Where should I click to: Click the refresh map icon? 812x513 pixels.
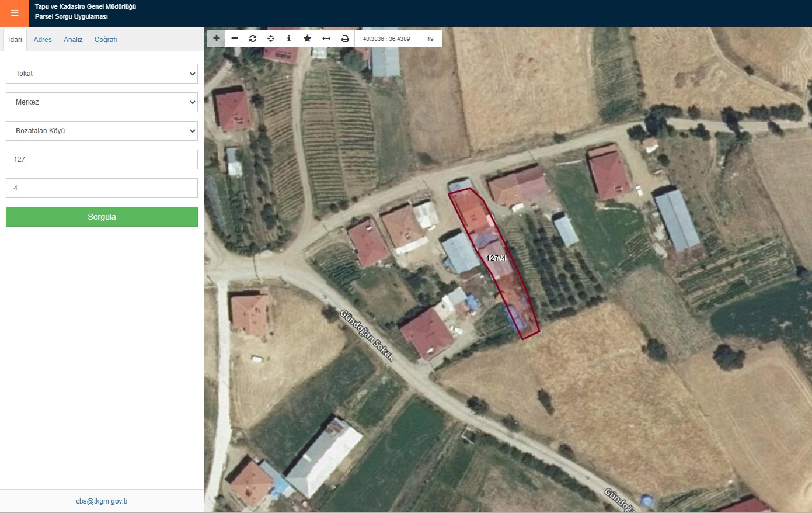[253, 39]
